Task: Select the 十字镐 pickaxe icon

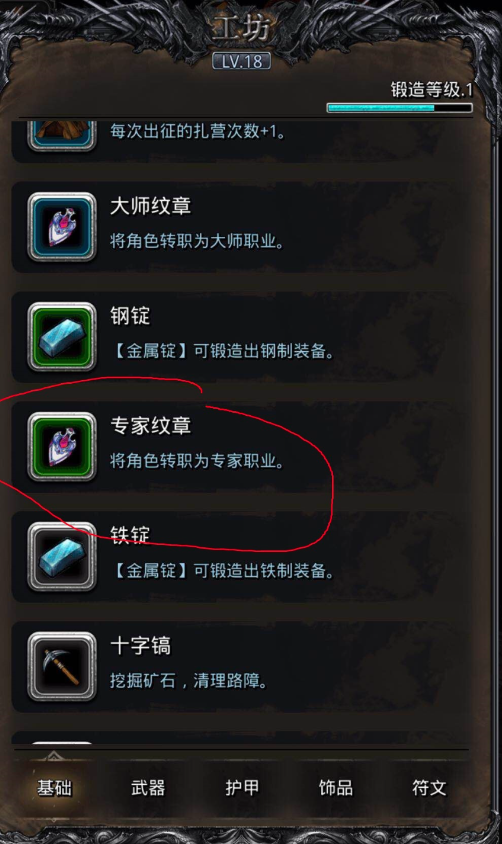Action: [x=62, y=666]
